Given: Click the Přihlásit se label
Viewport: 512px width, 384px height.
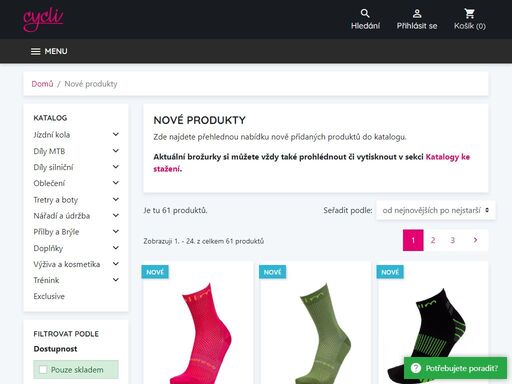Looking at the screenshot, I should (417, 26).
